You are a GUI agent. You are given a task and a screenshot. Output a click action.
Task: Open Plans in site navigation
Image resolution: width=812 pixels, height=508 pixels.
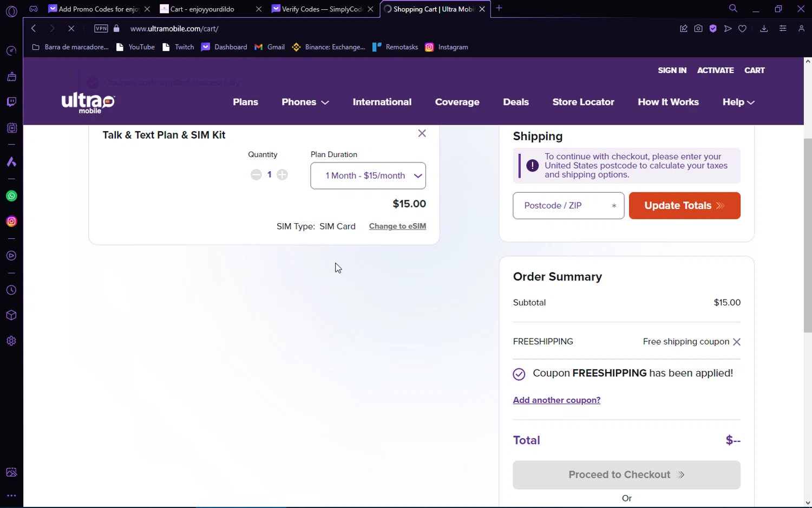click(x=245, y=102)
